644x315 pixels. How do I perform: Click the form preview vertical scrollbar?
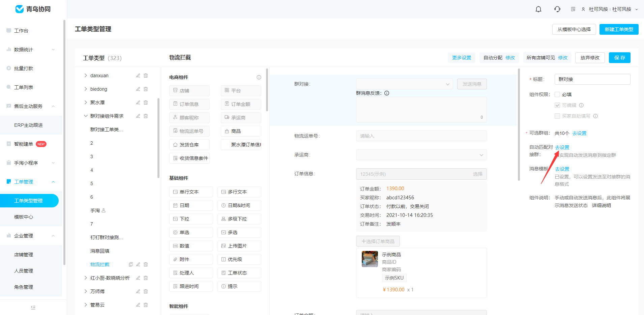point(519,125)
